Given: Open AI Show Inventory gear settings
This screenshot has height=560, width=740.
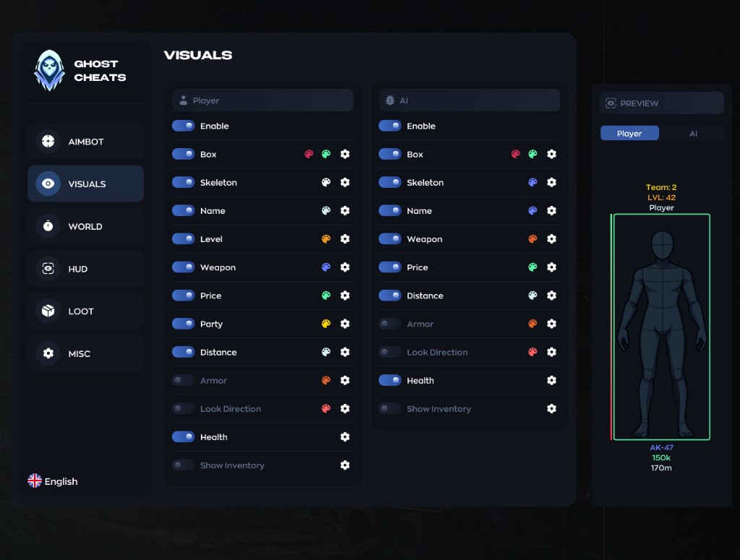Looking at the screenshot, I should pos(551,409).
